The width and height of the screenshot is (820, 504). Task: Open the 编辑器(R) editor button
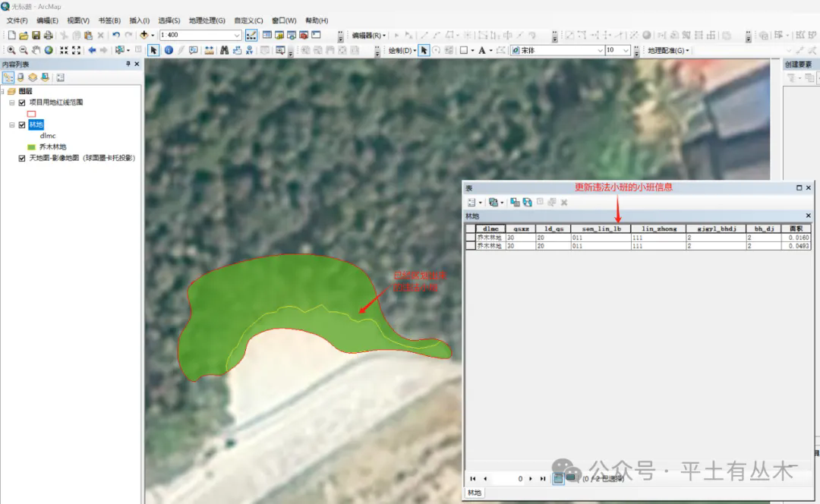click(369, 35)
